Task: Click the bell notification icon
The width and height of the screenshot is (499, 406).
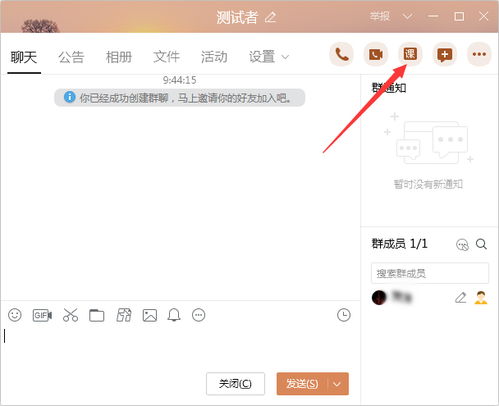Action: [174, 315]
